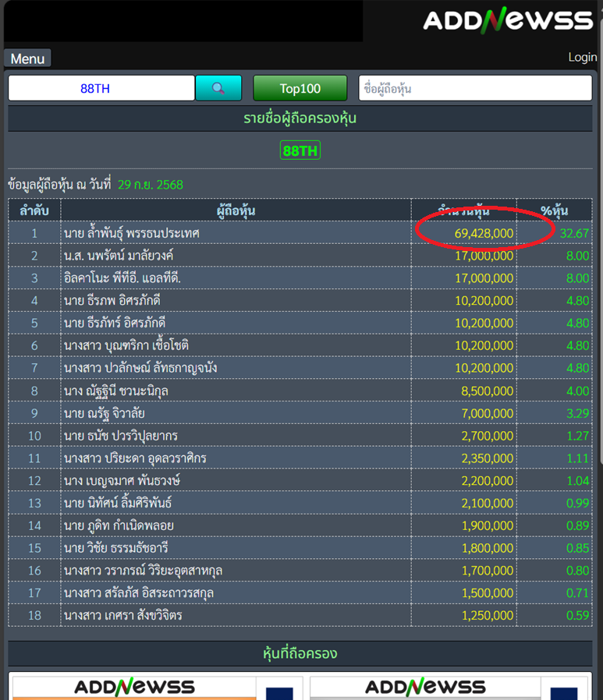Focus the ชื่อผู้ถือหุ้น search field
Screen dimensions: 603x700
point(474,88)
